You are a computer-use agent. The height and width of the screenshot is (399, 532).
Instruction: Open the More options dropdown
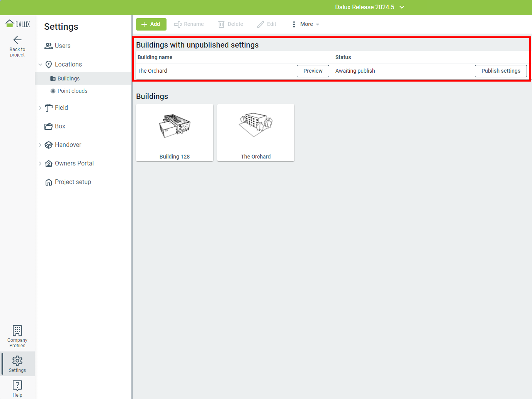tap(306, 24)
